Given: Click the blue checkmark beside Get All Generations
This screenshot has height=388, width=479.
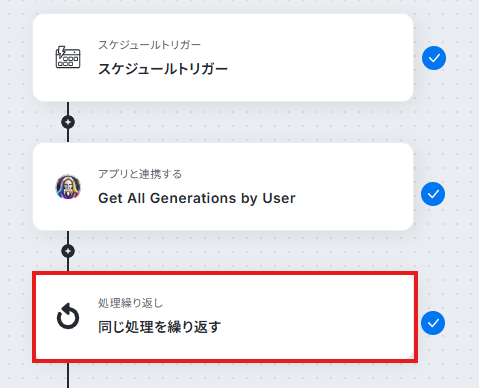Looking at the screenshot, I should coord(433,194).
